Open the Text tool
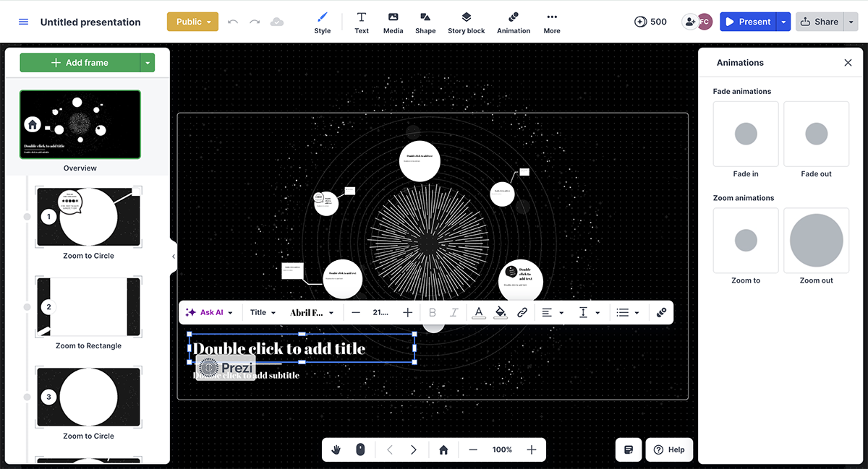The width and height of the screenshot is (868, 469). [362, 22]
